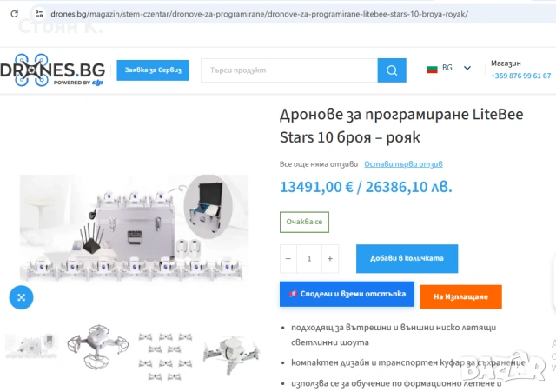
Task: Click the Drones.bg logo
Action: pos(52,70)
